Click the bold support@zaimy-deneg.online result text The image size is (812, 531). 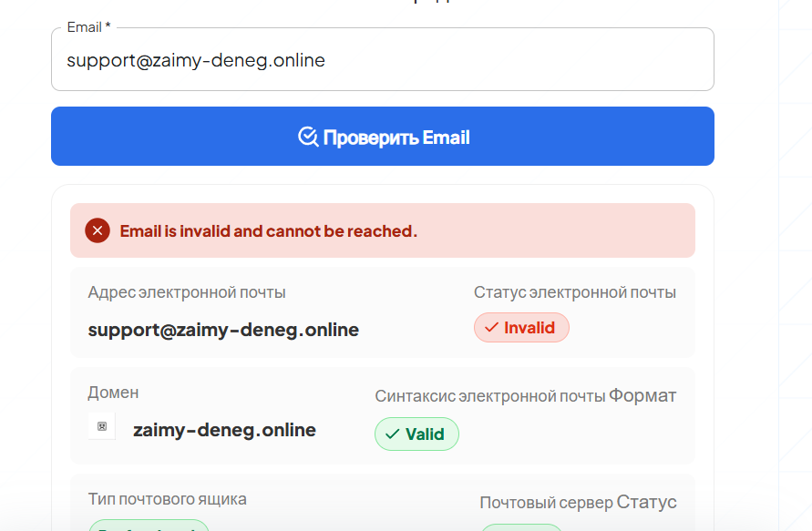(x=223, y=330)
